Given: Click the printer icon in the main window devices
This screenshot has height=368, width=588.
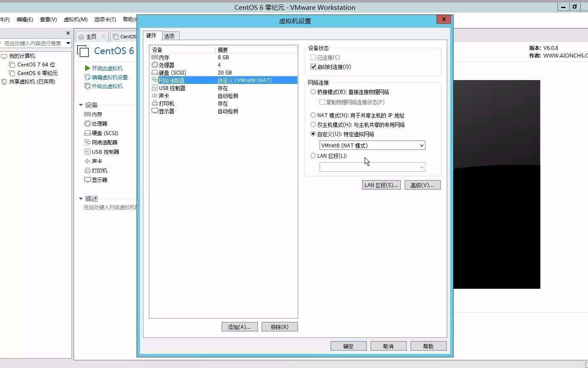Looking at the screenshot, I should tap(88, 171).
